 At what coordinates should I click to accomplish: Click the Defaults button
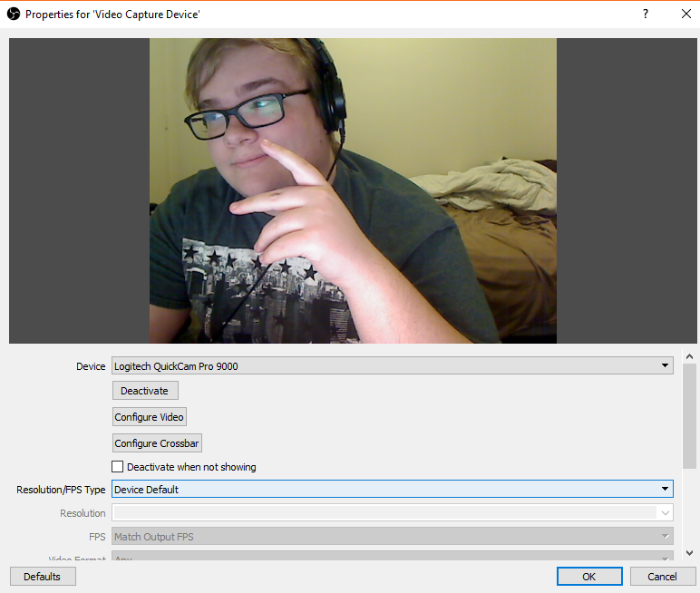point(43,577)
